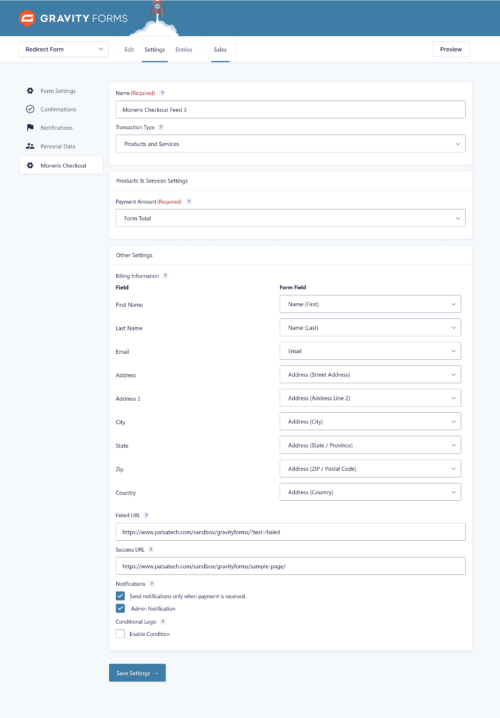Click the Gravity Forms logo icon

coord(27,18)
